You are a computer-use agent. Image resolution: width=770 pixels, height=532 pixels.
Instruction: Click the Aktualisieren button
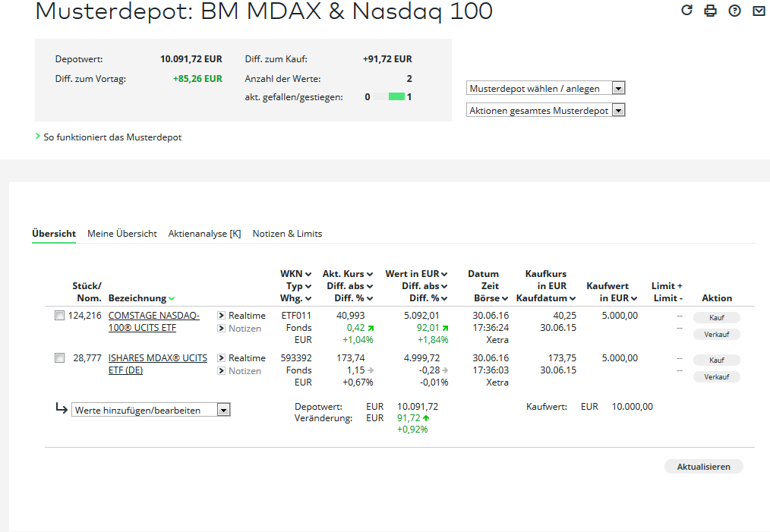click(x=703, y=467)
